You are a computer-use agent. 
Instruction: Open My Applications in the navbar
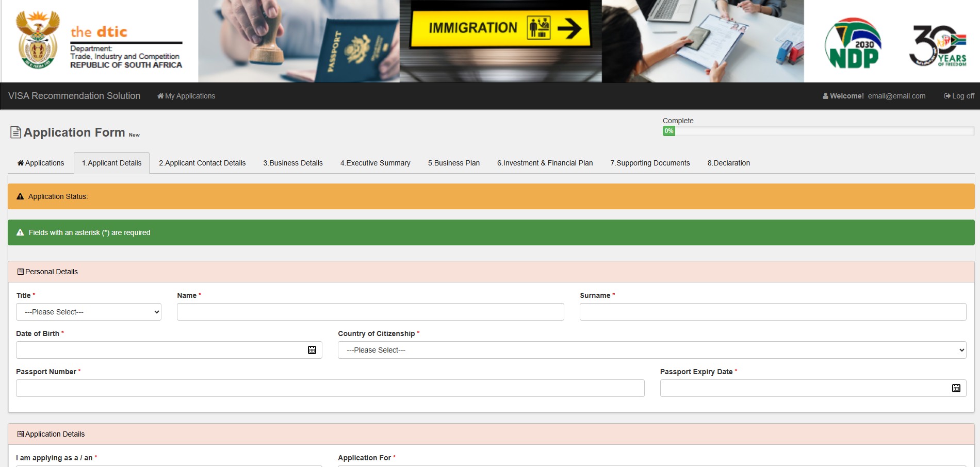(x=186, y=96)
